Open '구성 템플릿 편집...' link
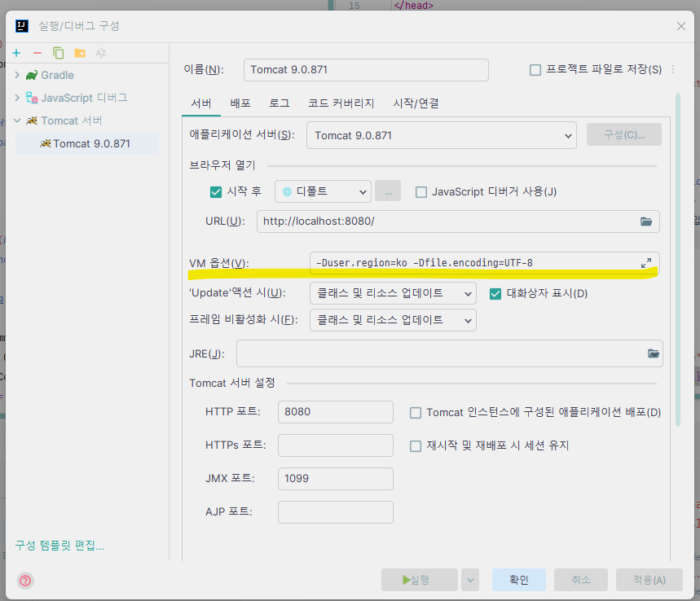 pyautogui.click(x=59, y=546)
